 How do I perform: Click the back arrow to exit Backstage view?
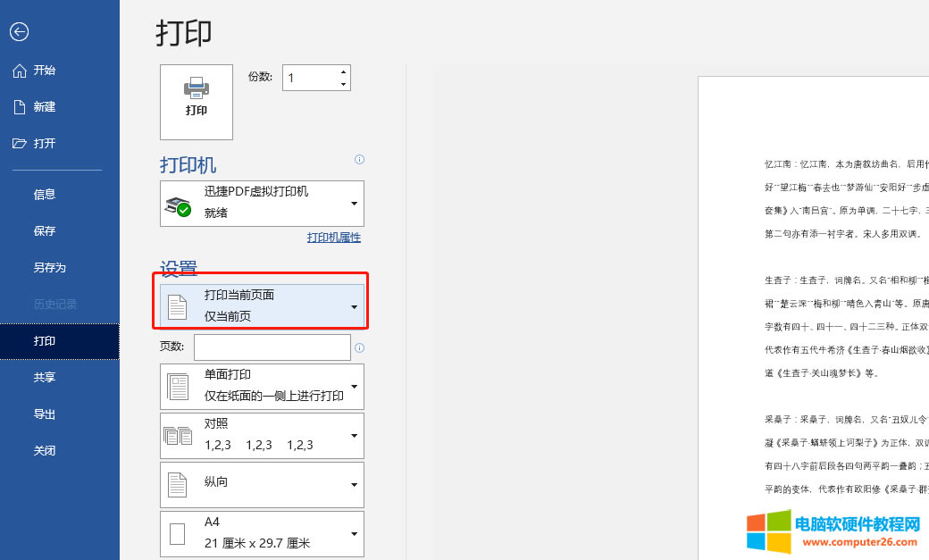pos(20,31)
